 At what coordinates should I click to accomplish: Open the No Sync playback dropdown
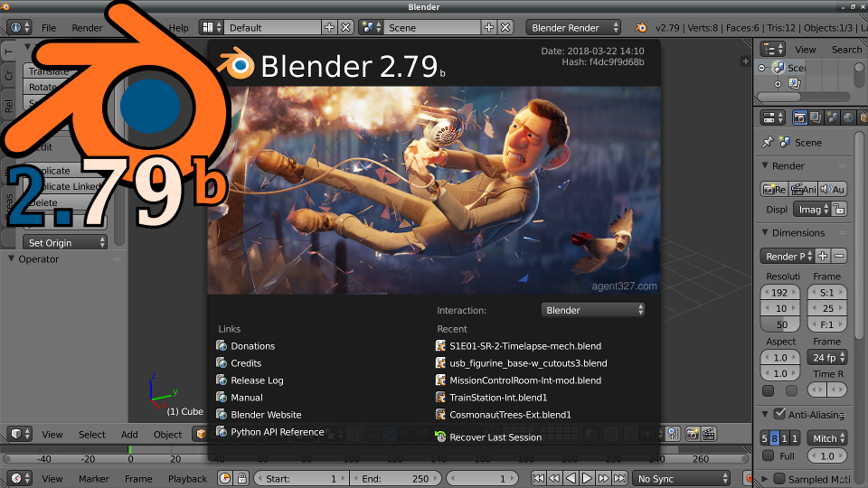click(x=683, y=478)
